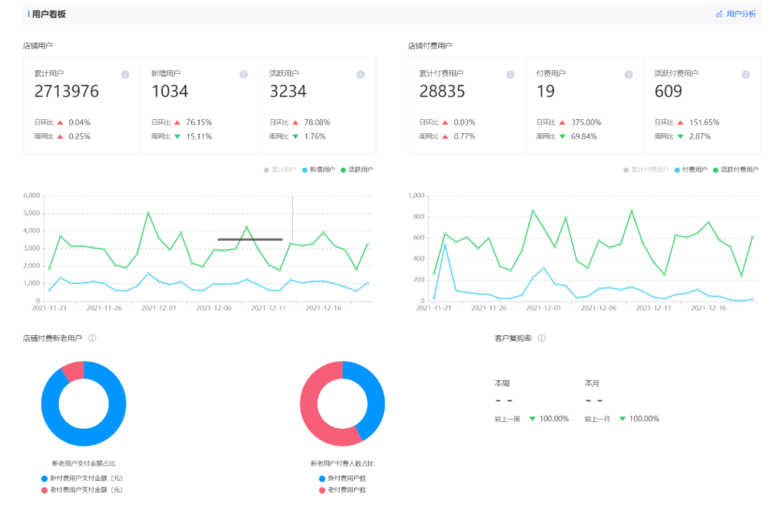Show info tooltip for 新增用户 card

tap(243, 74)
